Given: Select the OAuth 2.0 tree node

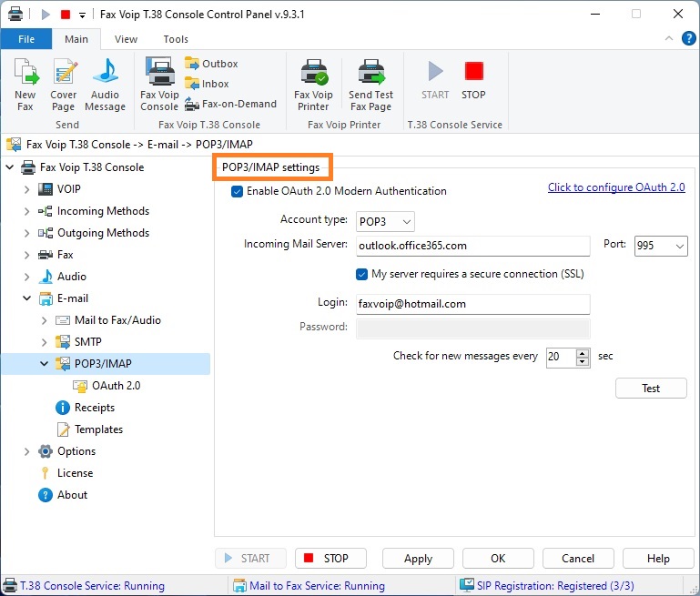Looking at the screenshot, I should click(x=117, y=386).
